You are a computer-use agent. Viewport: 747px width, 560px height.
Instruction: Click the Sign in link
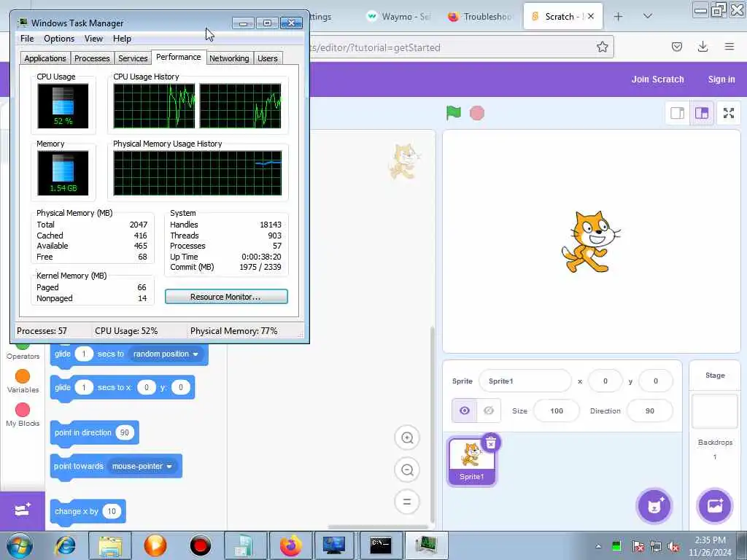(x=721, y=79)
